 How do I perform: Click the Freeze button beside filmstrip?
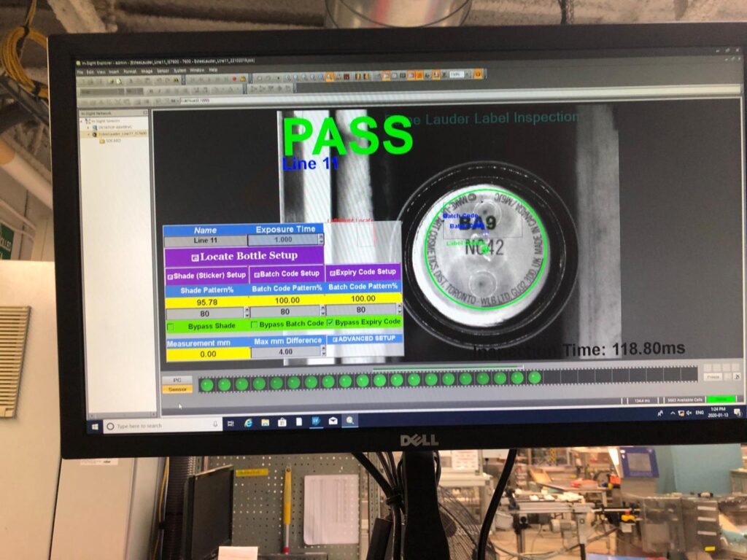click(x=713, y=377)
